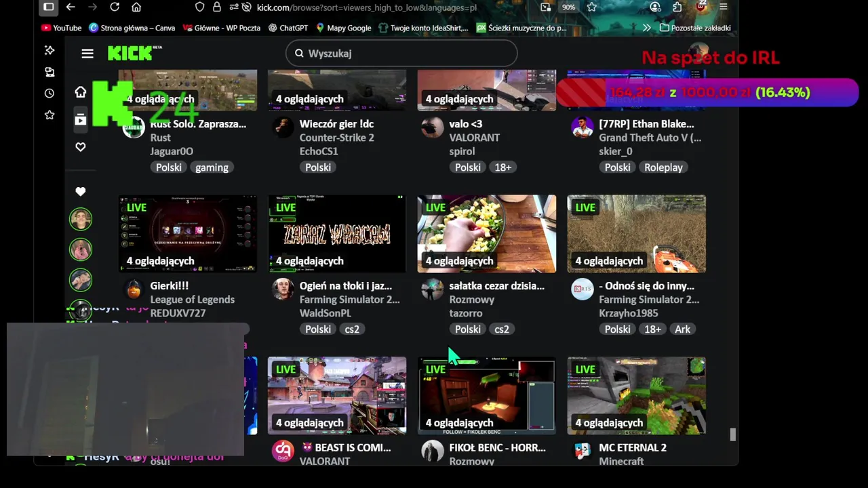The image size is (868, 488).
Task: Open Jaguar0O channel avatar
Action: 134,127
